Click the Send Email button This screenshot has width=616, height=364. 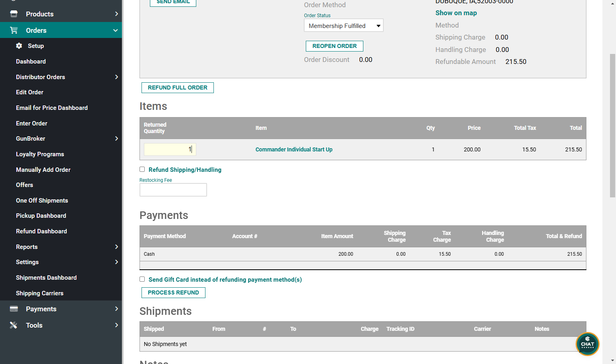173,2
